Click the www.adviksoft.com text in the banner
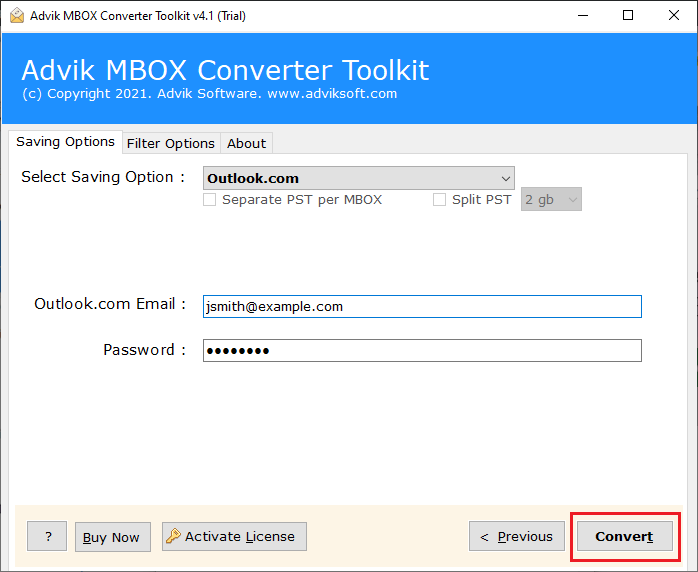 pyautogui.click(x=332, y=93)
